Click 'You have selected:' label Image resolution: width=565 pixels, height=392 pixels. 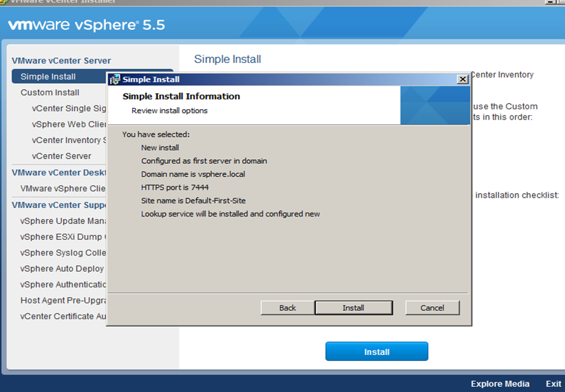point(155,134)
